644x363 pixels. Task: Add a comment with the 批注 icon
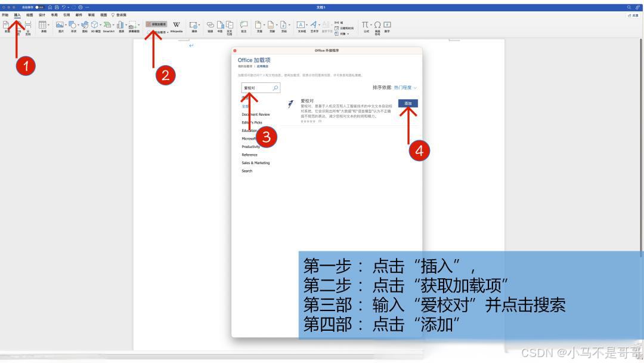pos(244,24)
